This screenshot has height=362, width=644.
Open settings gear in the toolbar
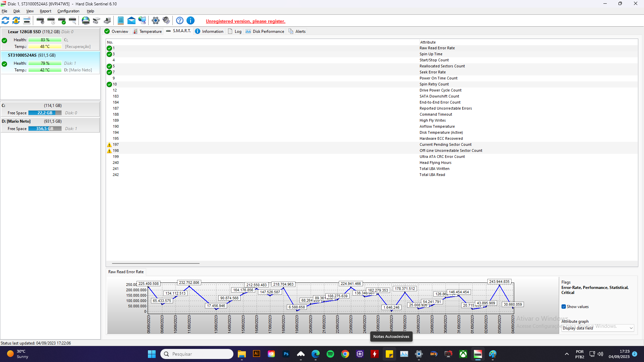(155, 21)
